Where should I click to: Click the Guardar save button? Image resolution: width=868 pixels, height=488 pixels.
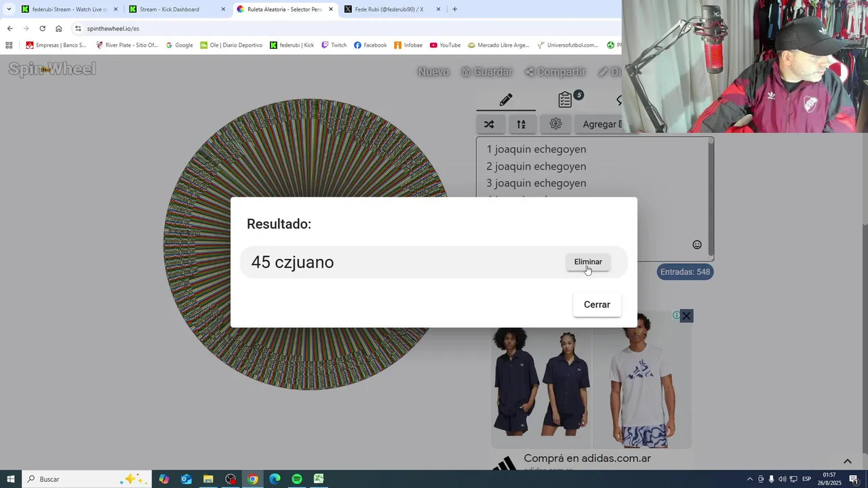[487, 72]
